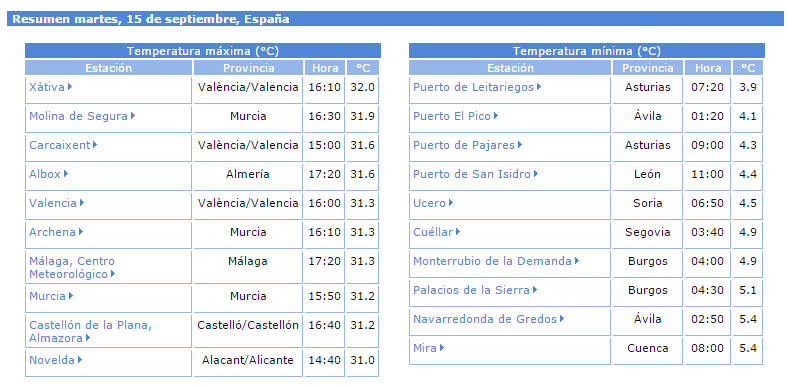
Task: Click the arrow icon beside Cuéllar
Action: coord(458,232)
